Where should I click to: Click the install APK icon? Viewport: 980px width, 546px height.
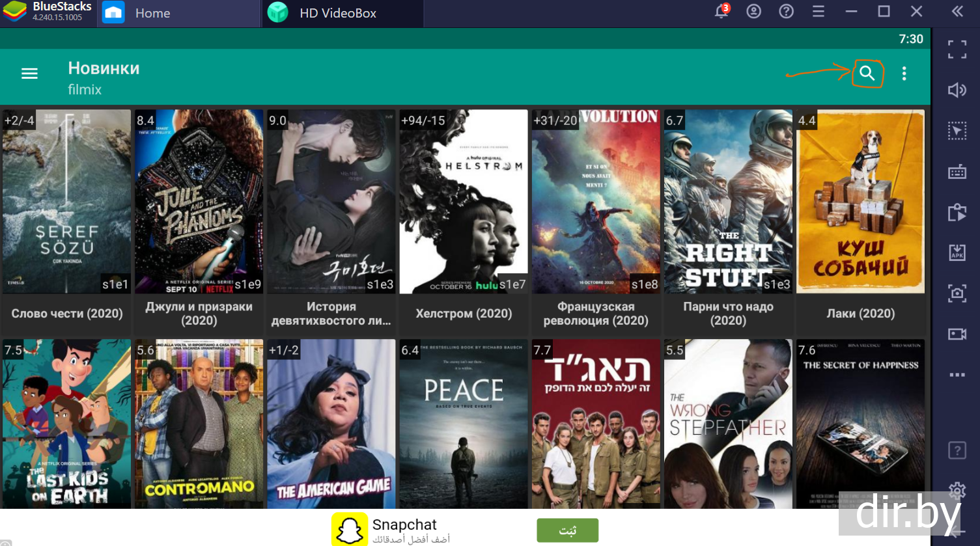click(x=957, y=253)
